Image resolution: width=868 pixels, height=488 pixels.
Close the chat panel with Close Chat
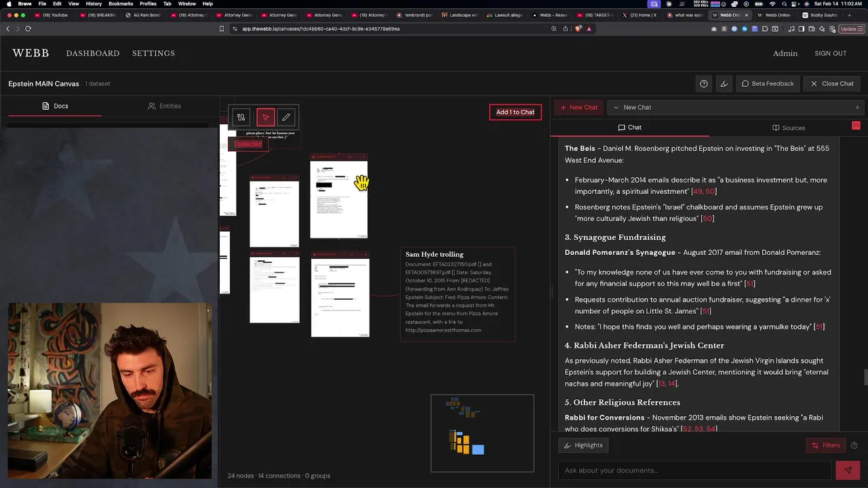(x=832, y=83)
